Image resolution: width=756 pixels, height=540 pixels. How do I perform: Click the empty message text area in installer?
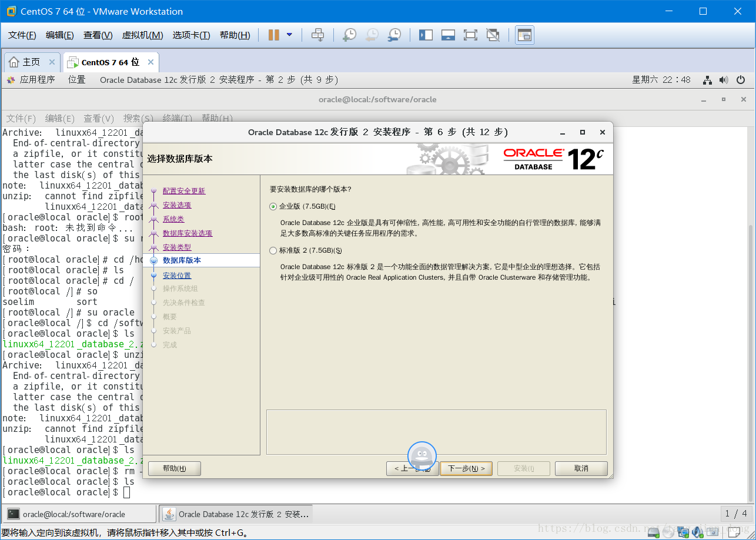click(436, 432)
